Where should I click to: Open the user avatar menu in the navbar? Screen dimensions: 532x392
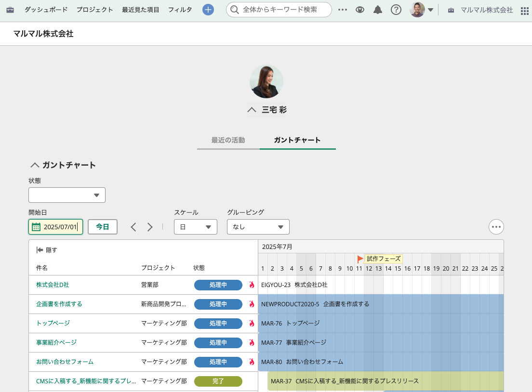click(421, 10)
